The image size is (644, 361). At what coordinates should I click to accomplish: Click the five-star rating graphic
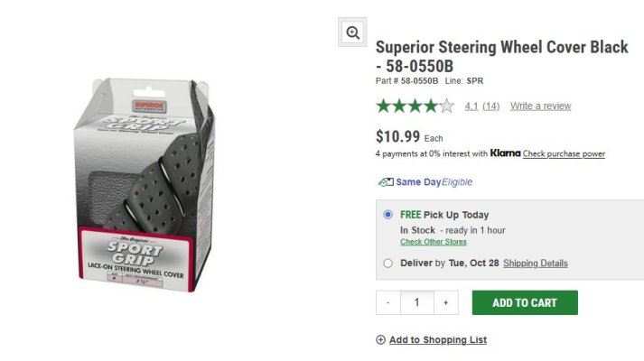(x=415, y=106)
